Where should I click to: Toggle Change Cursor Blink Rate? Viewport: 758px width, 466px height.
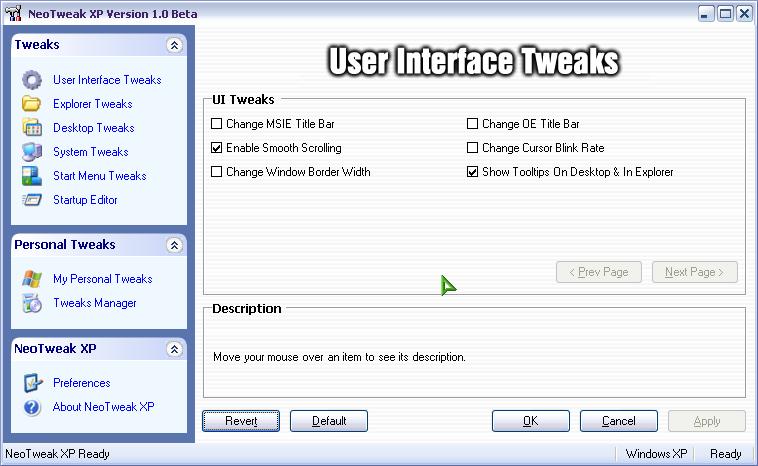[472, 148]
